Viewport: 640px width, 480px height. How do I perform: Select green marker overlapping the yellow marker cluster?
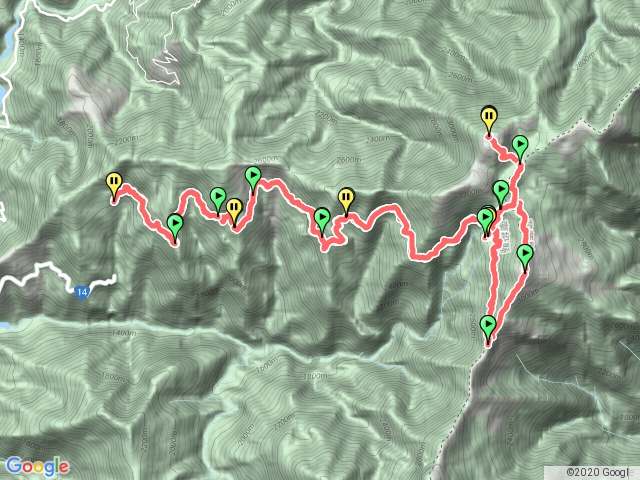[x=485, y=220]
